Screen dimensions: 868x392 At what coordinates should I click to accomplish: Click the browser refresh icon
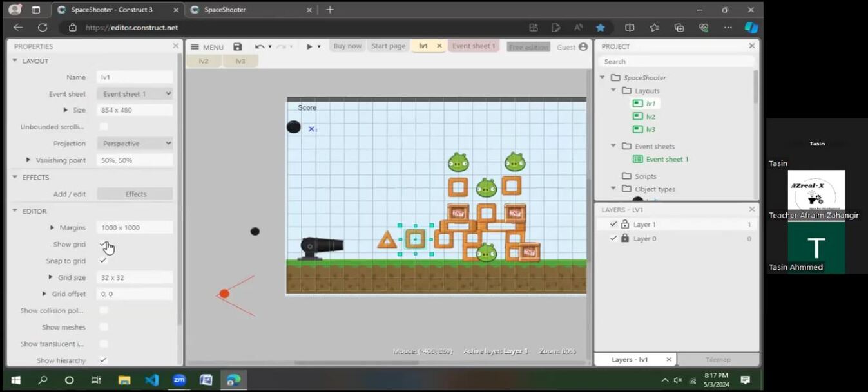coord(43,28)
